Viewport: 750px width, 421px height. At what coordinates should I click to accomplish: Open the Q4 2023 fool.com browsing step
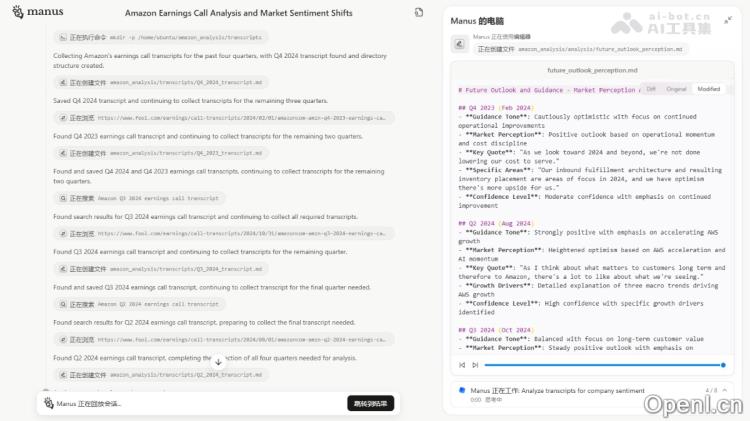click(x=219, y=117)
